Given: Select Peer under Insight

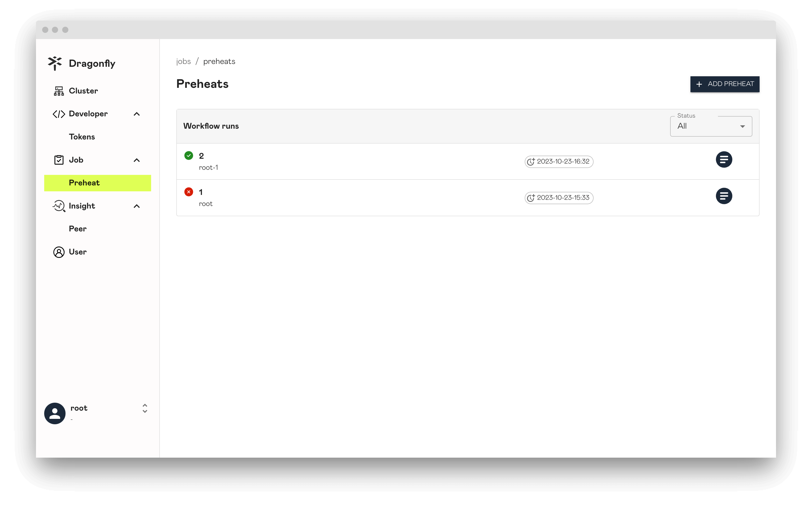Looking at the screenshot, I should [x=78, y=229].
